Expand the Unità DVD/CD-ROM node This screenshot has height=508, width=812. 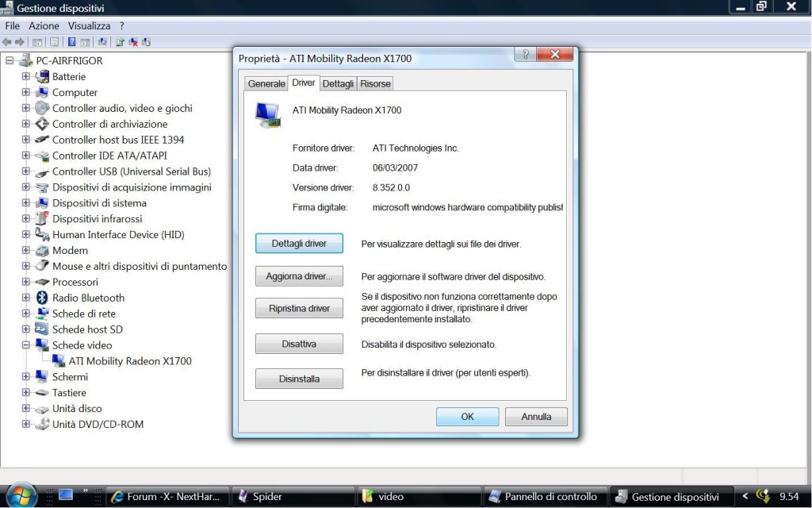pos(25,424)
